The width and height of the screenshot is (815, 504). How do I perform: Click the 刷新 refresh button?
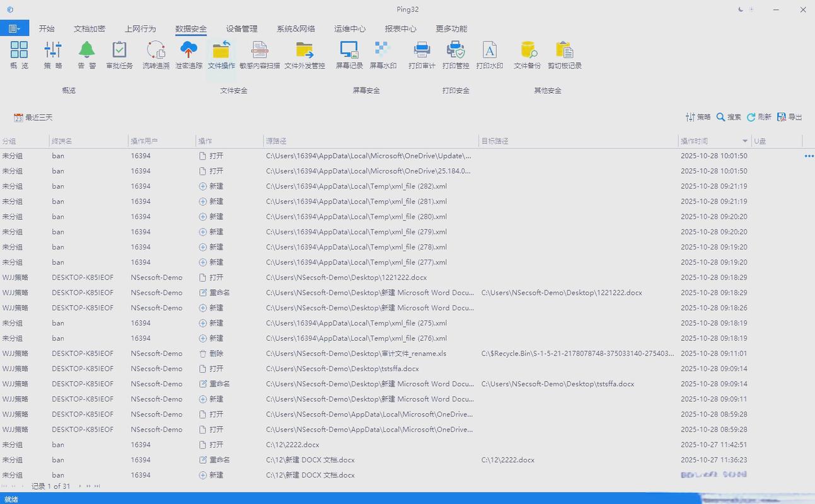pos(759,117)
